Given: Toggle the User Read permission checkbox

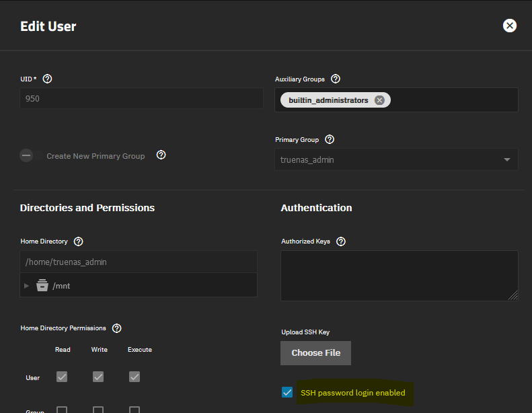Looking at the screenshot, I should click(62, 377).
